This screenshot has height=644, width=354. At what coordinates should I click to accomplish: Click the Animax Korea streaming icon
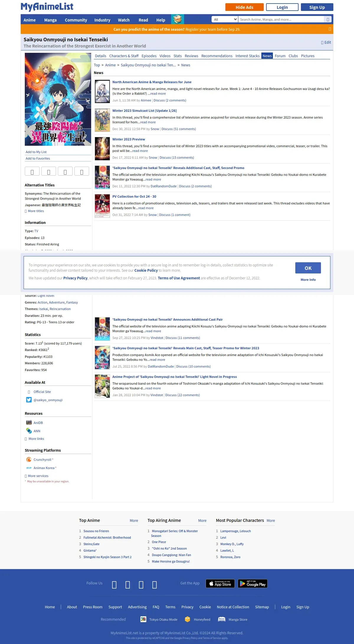click(x=29, y=468)
